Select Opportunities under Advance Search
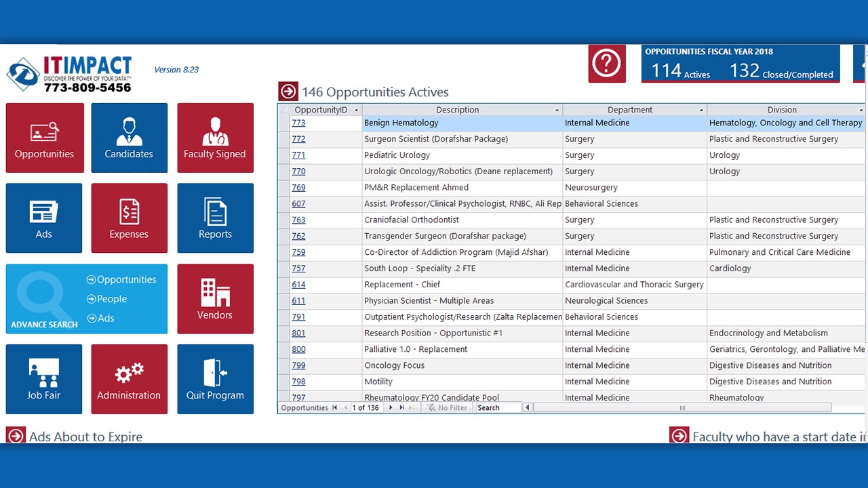 pyautogui.click(x=121, y=279)
